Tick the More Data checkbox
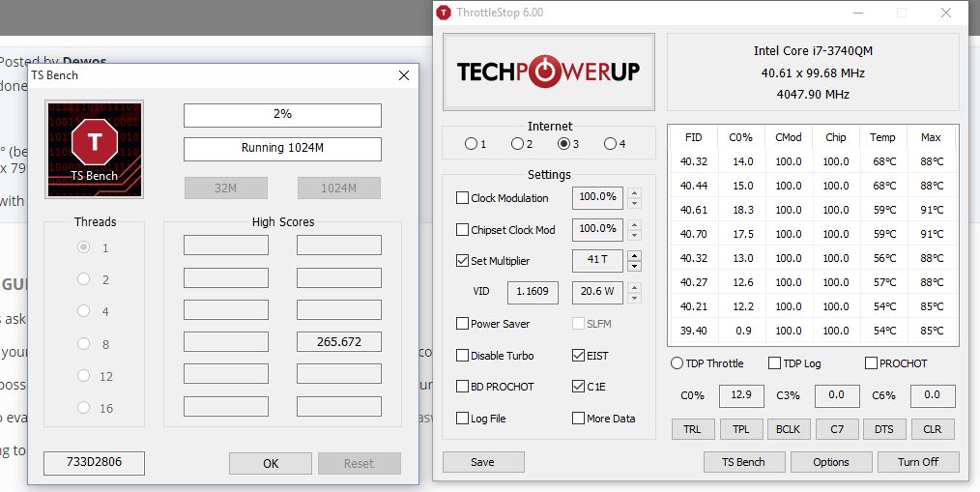Screen dimensions: 980x492 [578, 419]
